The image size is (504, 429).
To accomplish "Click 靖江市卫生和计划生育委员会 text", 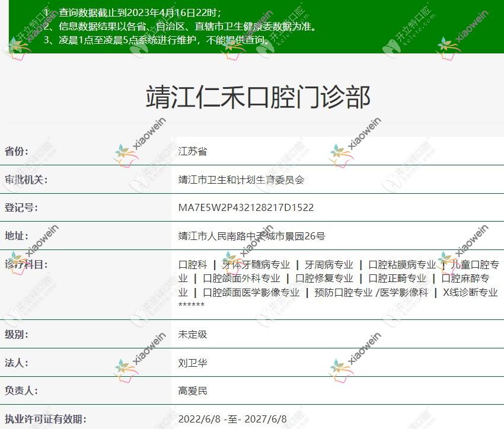I will (x=241, y=180).
